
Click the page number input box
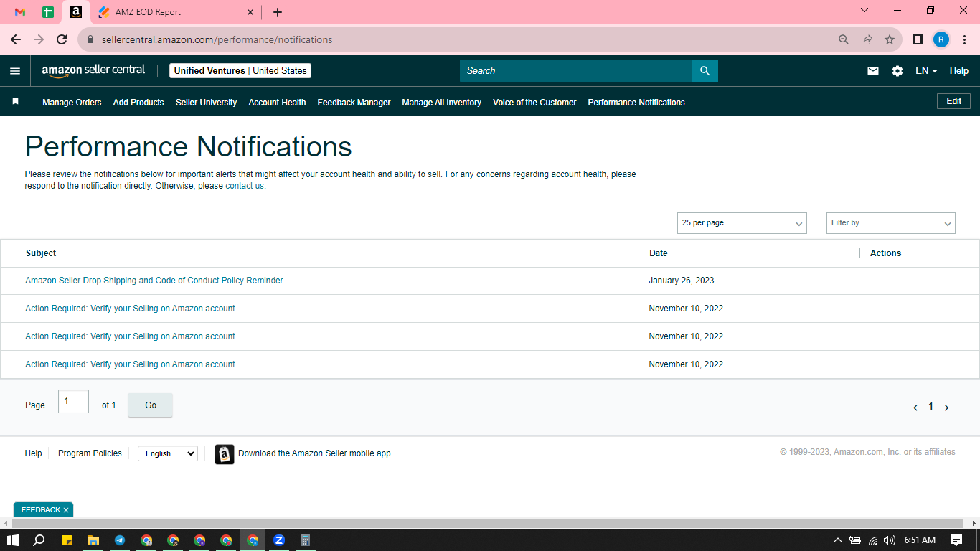(x=73, y=402)
